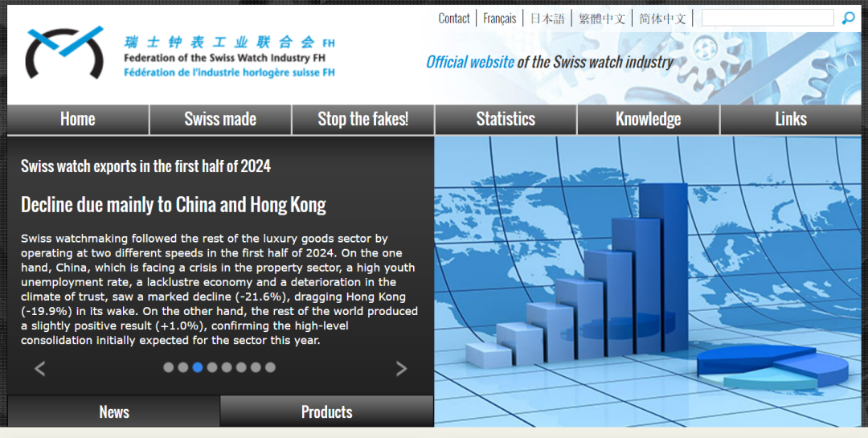Open the Stop the fakes! section
The width and height of the screenshot is (868, 438).
tap(362, 119)
